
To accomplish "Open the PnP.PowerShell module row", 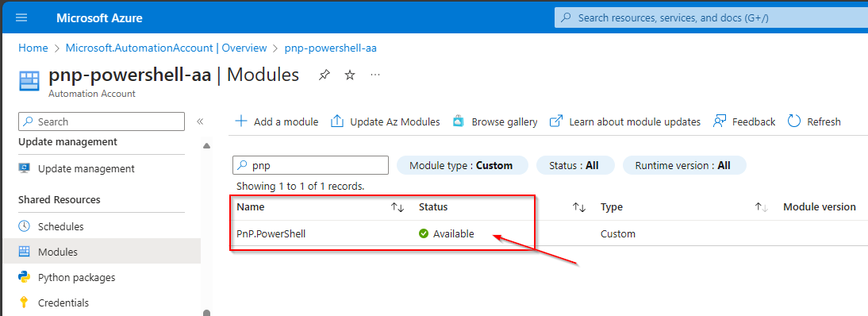I will (271, 234).
